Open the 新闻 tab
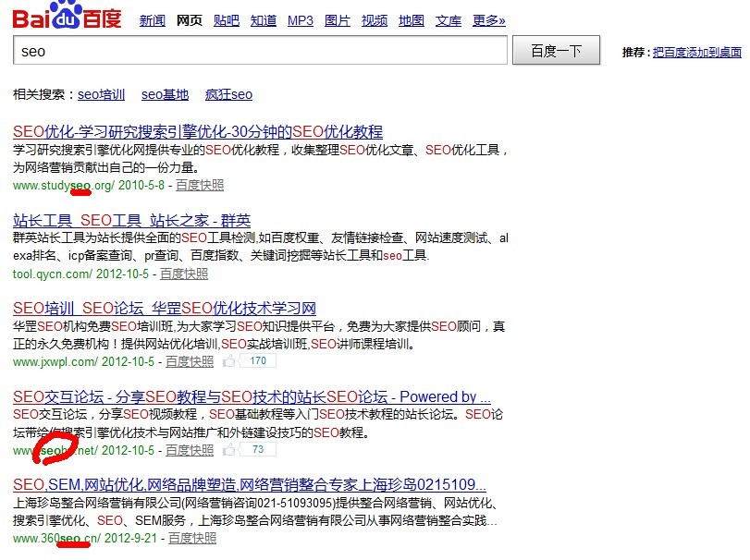The width and height of the screenshot is (750, 560). pyautogui.click(x=152, y=20)
